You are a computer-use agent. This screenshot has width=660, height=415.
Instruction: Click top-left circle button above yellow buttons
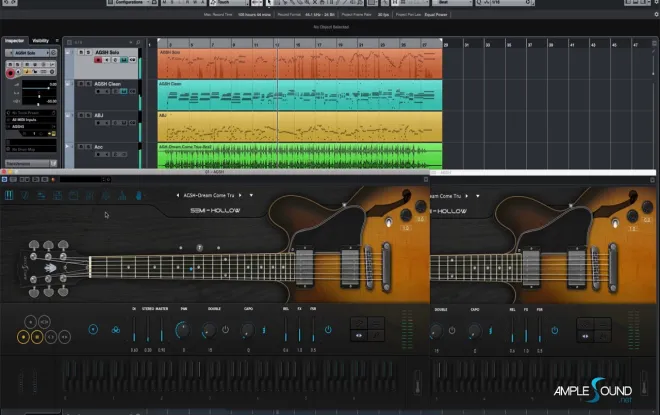pos(30,322)
